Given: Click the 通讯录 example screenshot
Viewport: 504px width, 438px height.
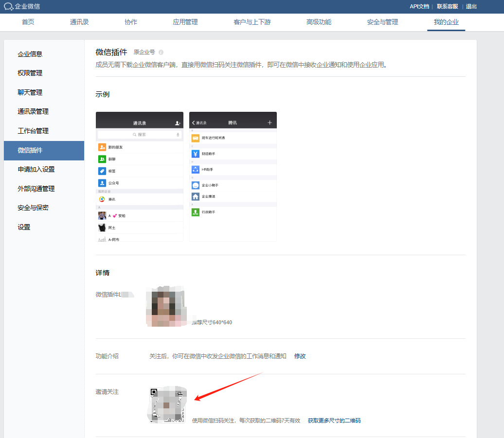Looking at the screenshot, I should [140, 176].
